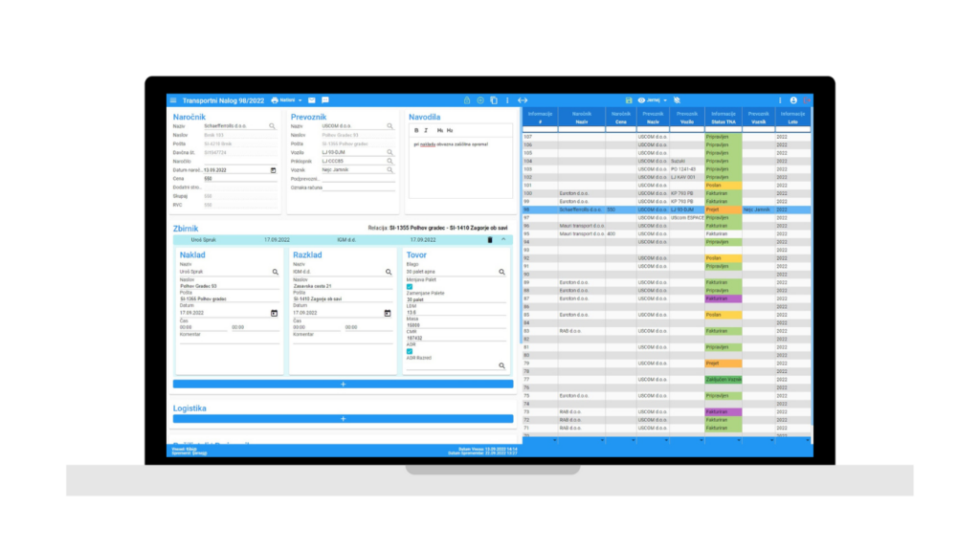The width and height of the screenshot is (980, 551).
Task: Click the user account avatar icon
Action: click(793, 99)
